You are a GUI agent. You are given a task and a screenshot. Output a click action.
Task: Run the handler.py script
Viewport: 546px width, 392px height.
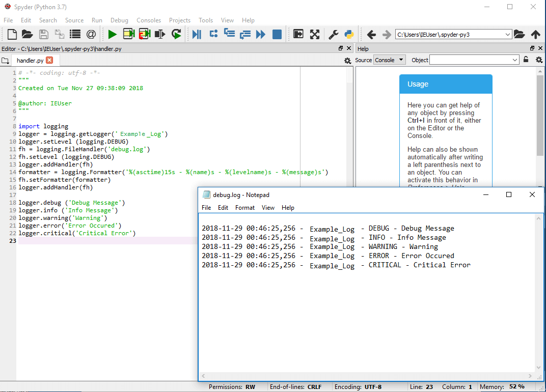click(x=112, y=34)
